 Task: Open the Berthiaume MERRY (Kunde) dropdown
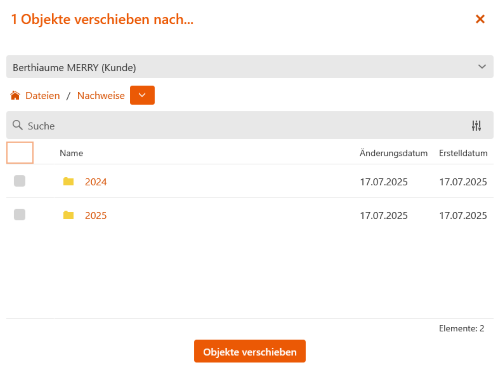[250, 67]
